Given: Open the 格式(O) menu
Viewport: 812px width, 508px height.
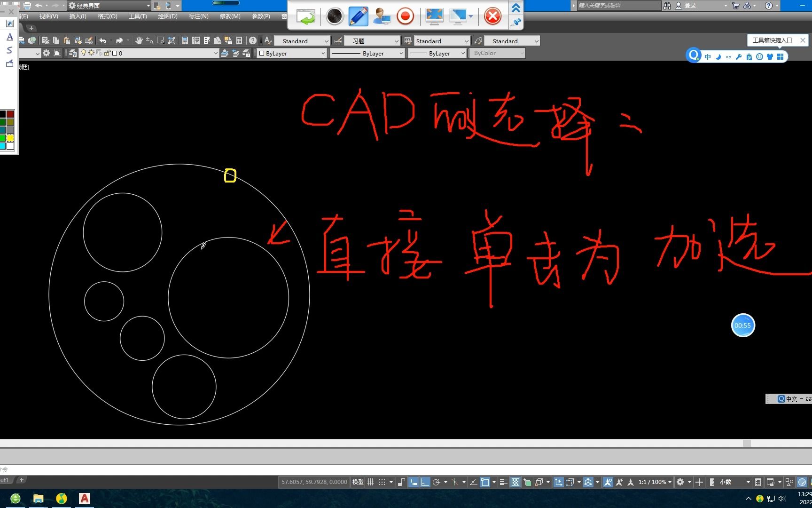Looking at the screenshot, I should click(107, 16).
